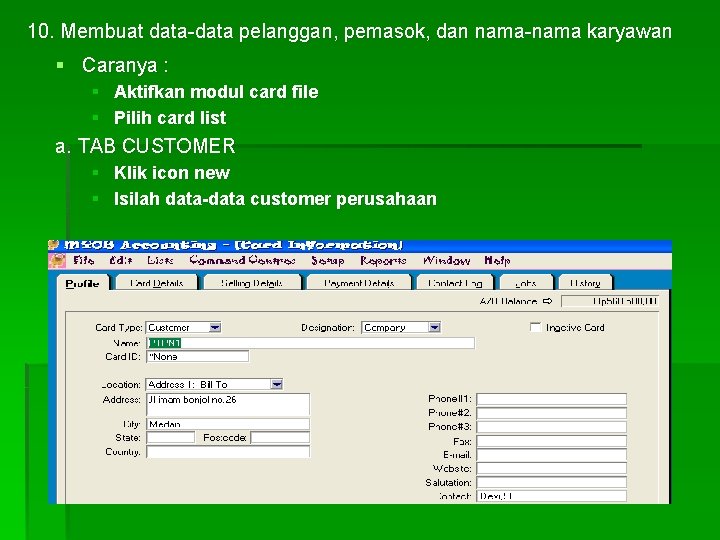The width and height of the screenshot is (720, 540).
Task: Switch to the Payment Details tab
Action: point(359,283)
